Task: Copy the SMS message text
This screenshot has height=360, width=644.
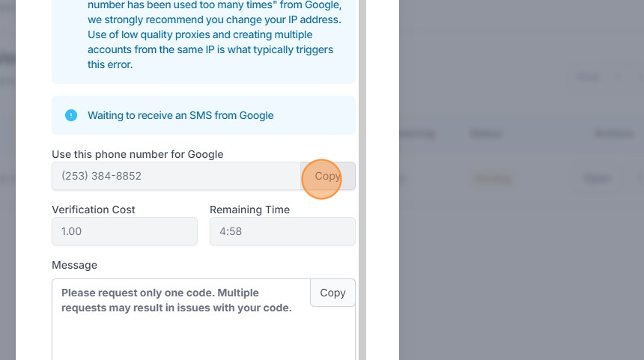Action: [332, 293]
